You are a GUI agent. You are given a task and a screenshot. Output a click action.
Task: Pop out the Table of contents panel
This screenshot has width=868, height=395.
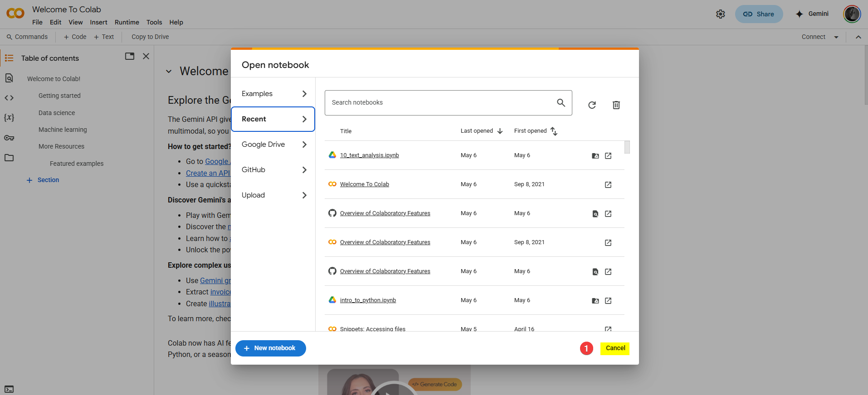click(130, 56)
